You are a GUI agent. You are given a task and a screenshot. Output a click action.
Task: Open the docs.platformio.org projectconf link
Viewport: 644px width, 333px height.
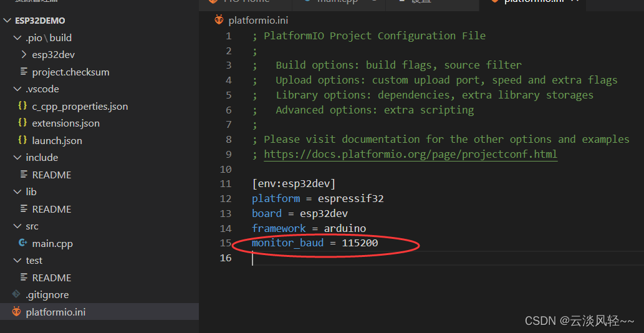coord(410,155)
